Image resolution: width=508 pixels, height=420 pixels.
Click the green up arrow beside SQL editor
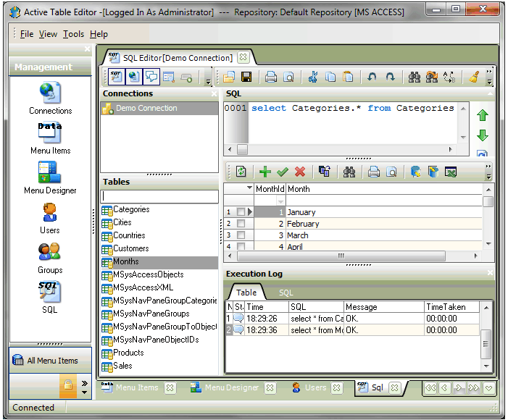tap(482, 116)
